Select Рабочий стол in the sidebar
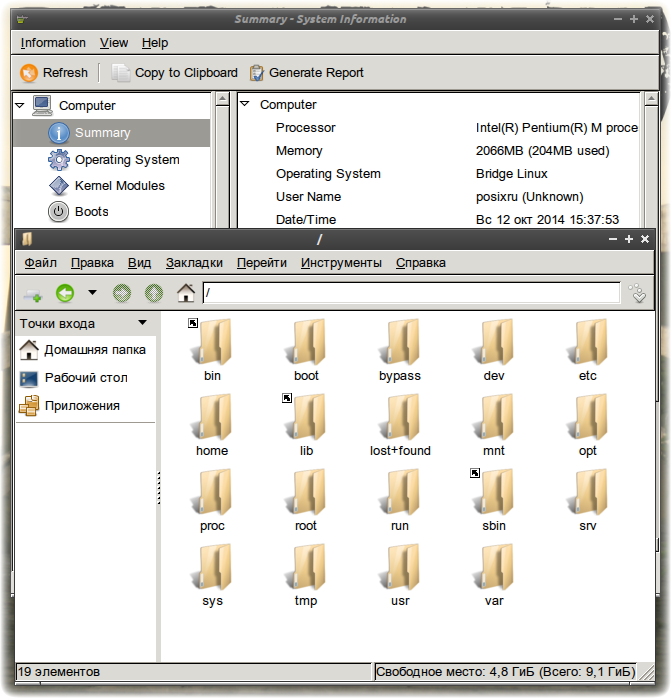This screenshot has width=671, height=698. pos(74,378)
